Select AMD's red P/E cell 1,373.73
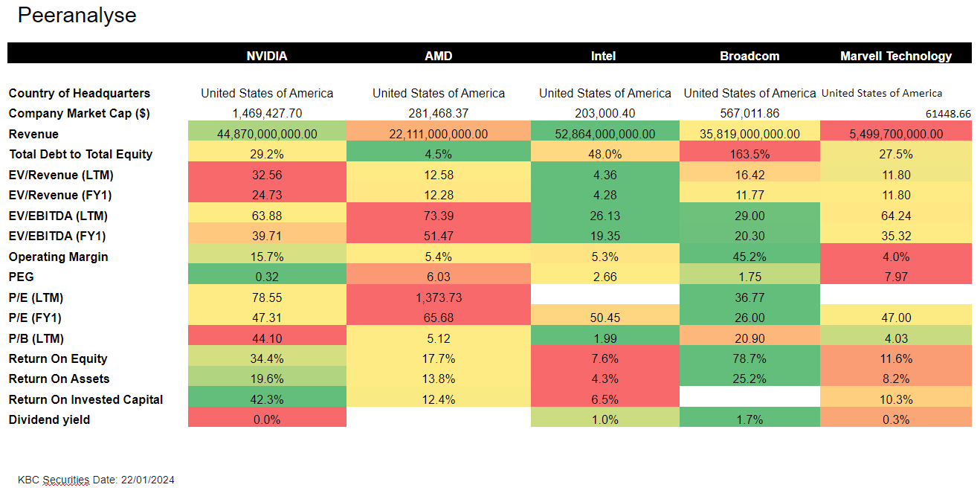Viewport: 980px width, 499px height. coord(438,297)
